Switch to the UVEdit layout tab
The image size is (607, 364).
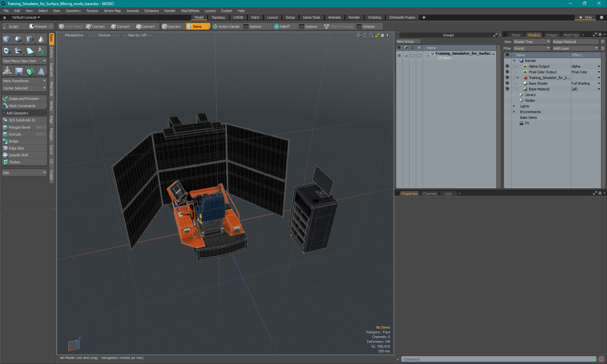238,17
